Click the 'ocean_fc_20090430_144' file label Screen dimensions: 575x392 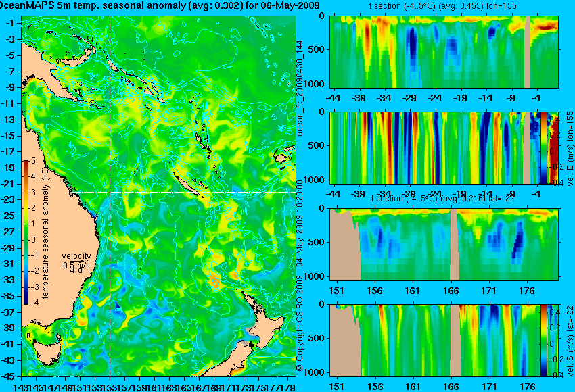(x=300, y=89)
